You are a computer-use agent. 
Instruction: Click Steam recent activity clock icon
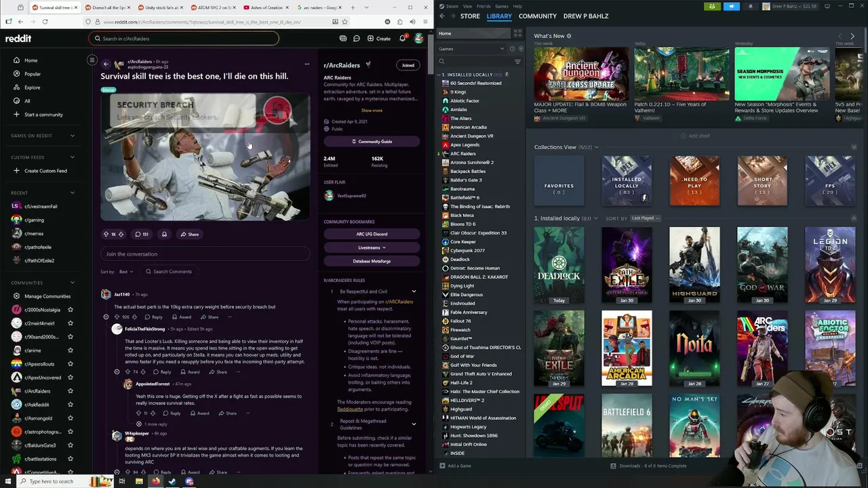[512, 49]
